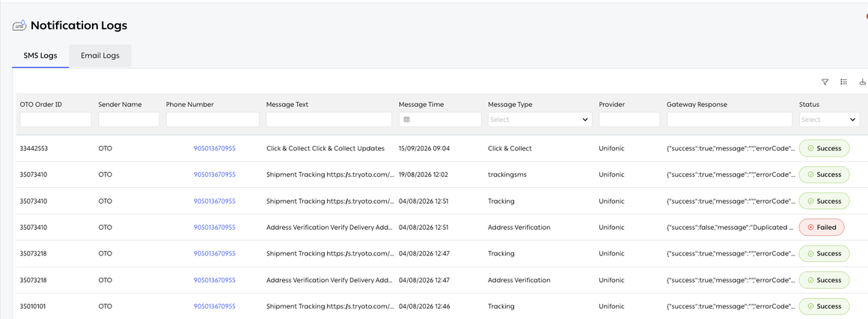The width and height of the screenshot is (868, 319).
Task: Select the SMS Logs tab
Action: pos(40,55)
